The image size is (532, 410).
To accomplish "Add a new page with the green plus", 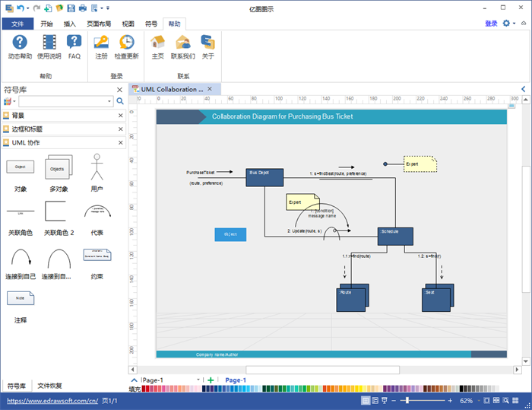I will (x=211, y=380).
